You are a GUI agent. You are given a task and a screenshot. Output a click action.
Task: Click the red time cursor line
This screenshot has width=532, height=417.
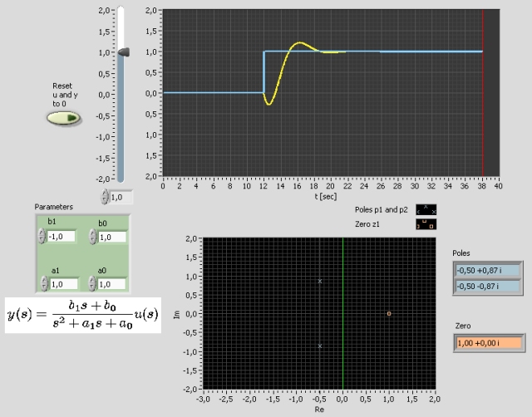click(483, 91)
